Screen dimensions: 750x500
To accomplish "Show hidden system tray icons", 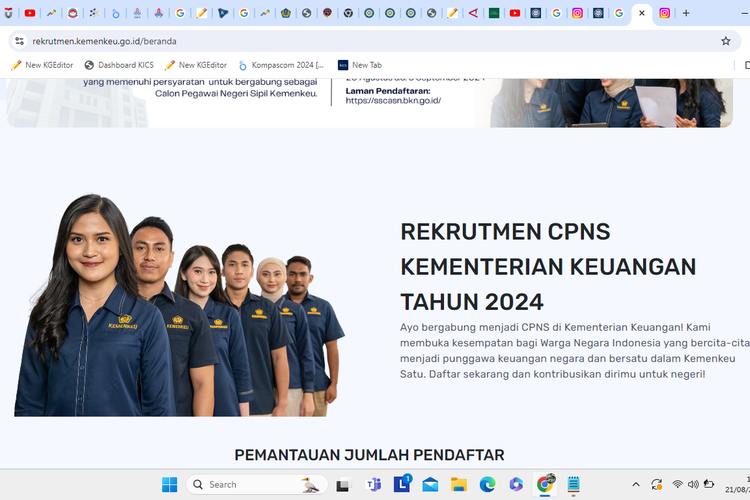I will click(x=636, y=484).
